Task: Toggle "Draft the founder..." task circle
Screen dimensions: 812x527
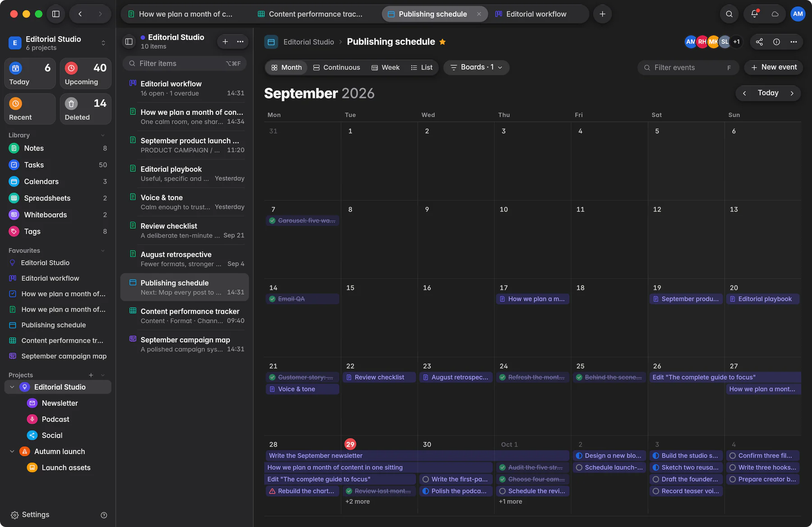Action: coord(656,479)
